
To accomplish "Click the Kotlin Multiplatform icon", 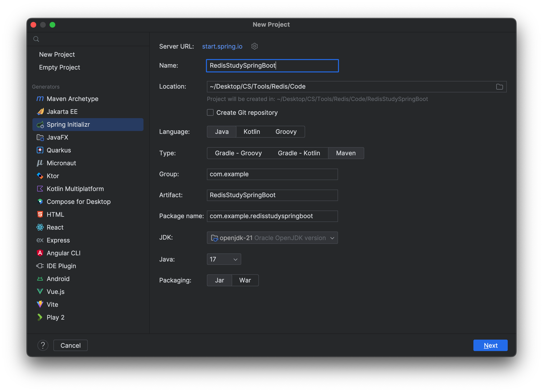I will tap(40, 189).
